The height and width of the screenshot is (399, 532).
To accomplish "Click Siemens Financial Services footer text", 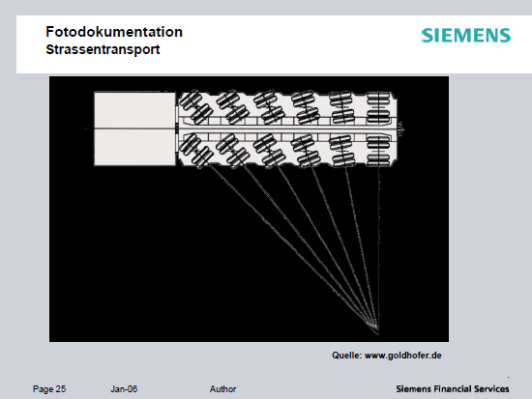I will (453, 388).
